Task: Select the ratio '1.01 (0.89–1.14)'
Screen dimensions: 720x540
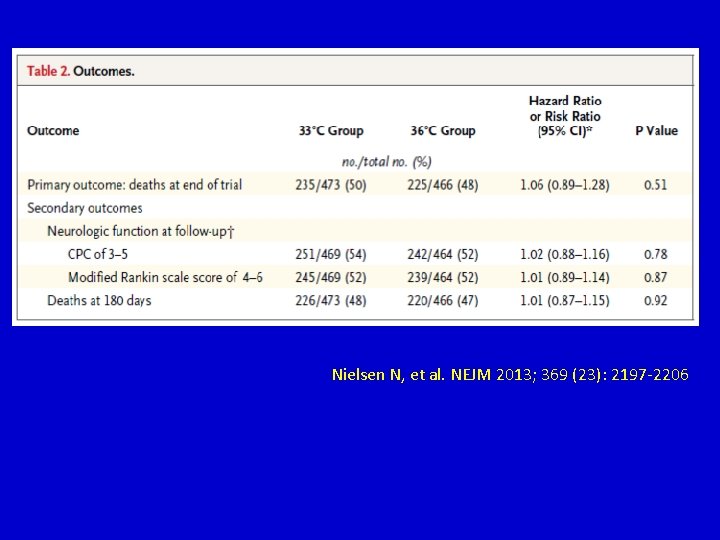Action: 565,277
